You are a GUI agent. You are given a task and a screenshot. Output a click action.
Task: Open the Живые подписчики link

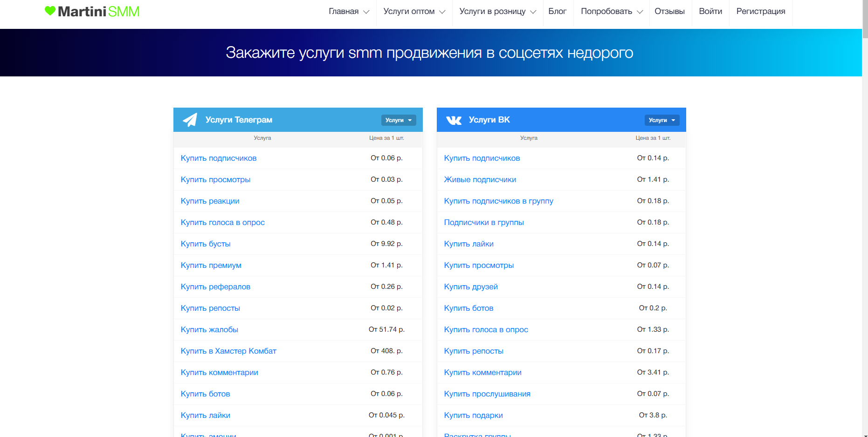[480, 180]
